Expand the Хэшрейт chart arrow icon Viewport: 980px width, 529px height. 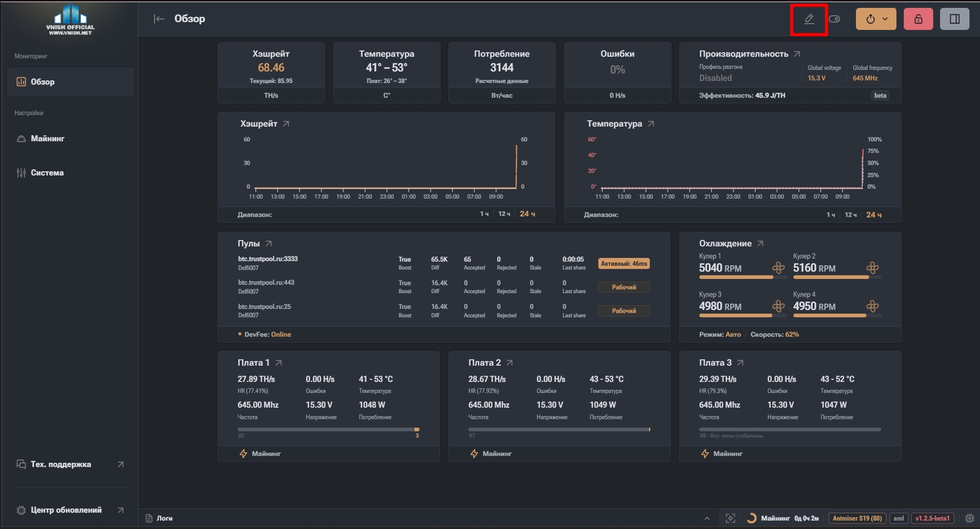click(286, 124)
